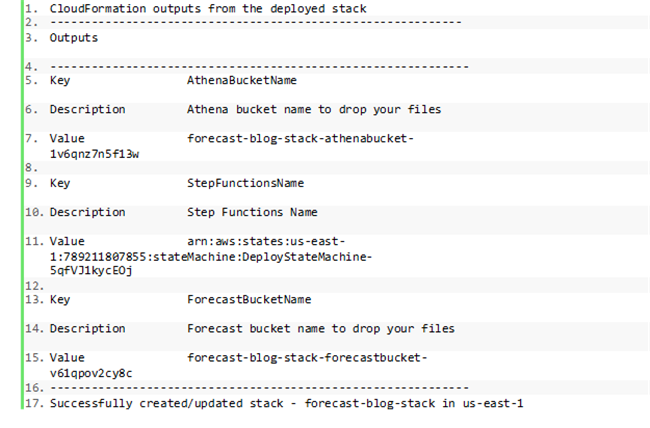Click the forecast-blog-stack-athenabucket value text
Viewport: 650px width, 428px height.
coord(300,138)
